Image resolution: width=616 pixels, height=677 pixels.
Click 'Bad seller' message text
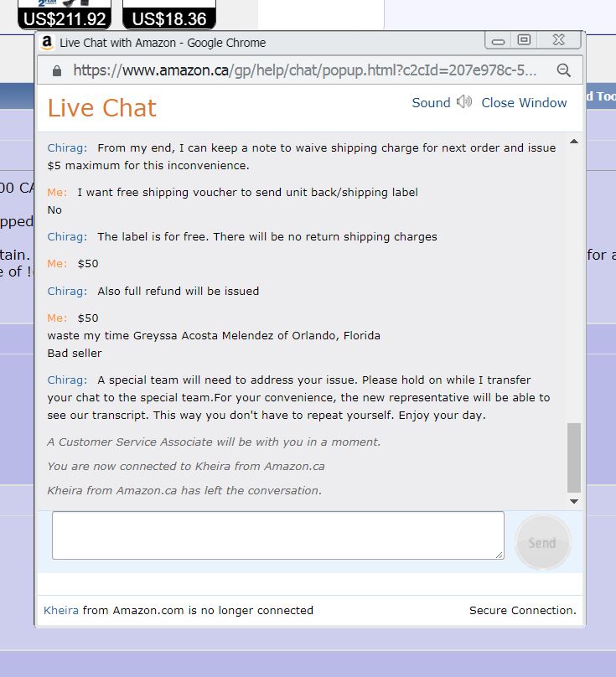point(75,354)
